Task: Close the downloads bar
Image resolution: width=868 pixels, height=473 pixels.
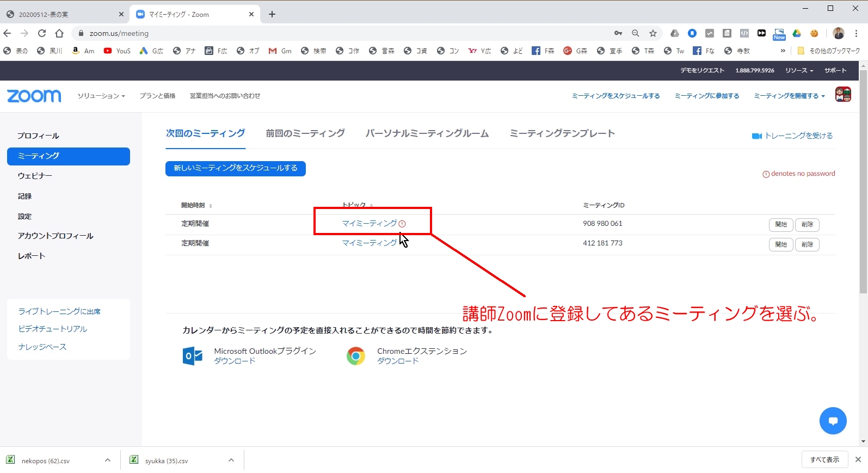Action: [858, 459]
